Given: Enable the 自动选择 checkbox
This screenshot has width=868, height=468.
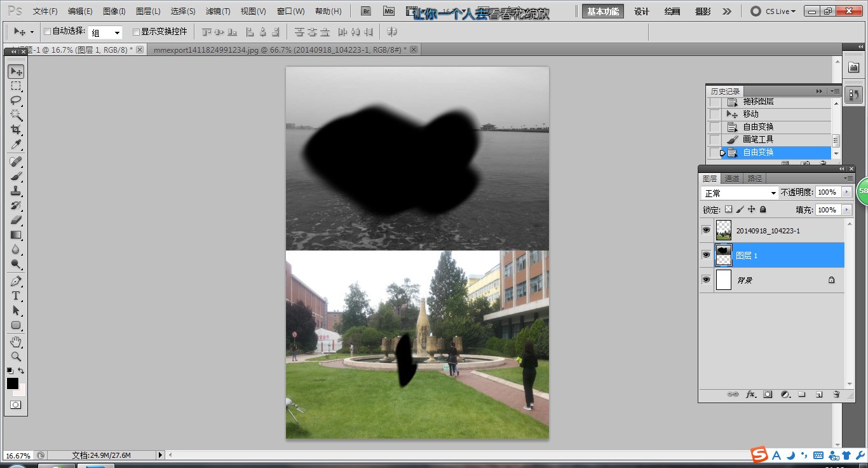Looking at the screenshot, I should coord(47,32).
